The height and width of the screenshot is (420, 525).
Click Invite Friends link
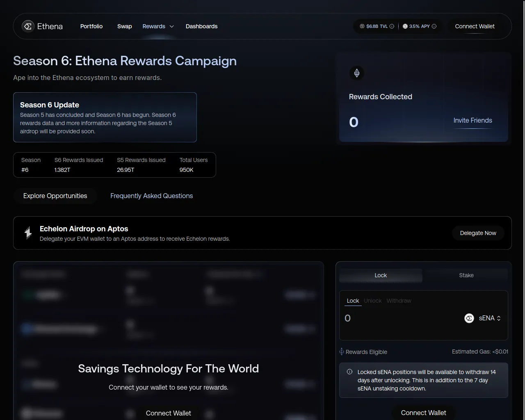click(x=473, y=120)
